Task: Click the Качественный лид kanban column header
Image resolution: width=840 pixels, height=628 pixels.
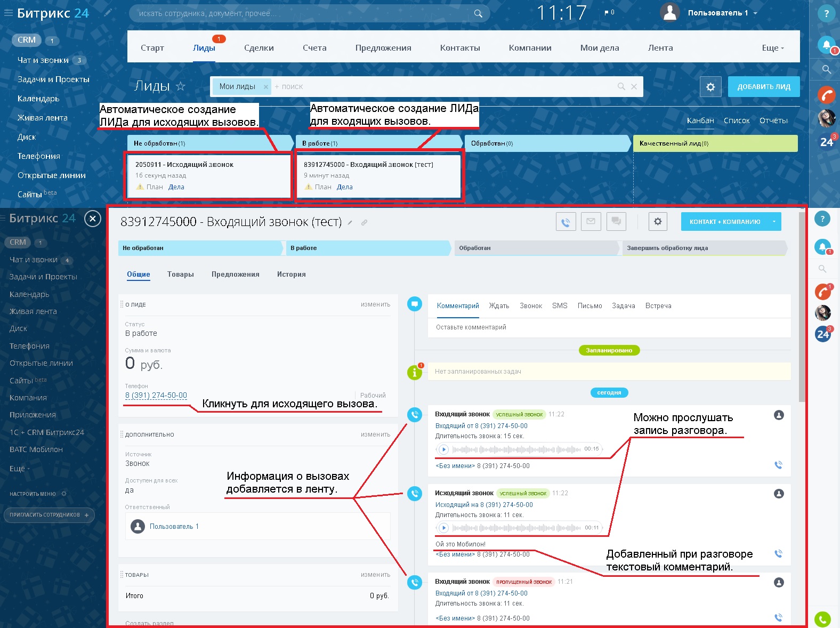Action: [715, 143]
